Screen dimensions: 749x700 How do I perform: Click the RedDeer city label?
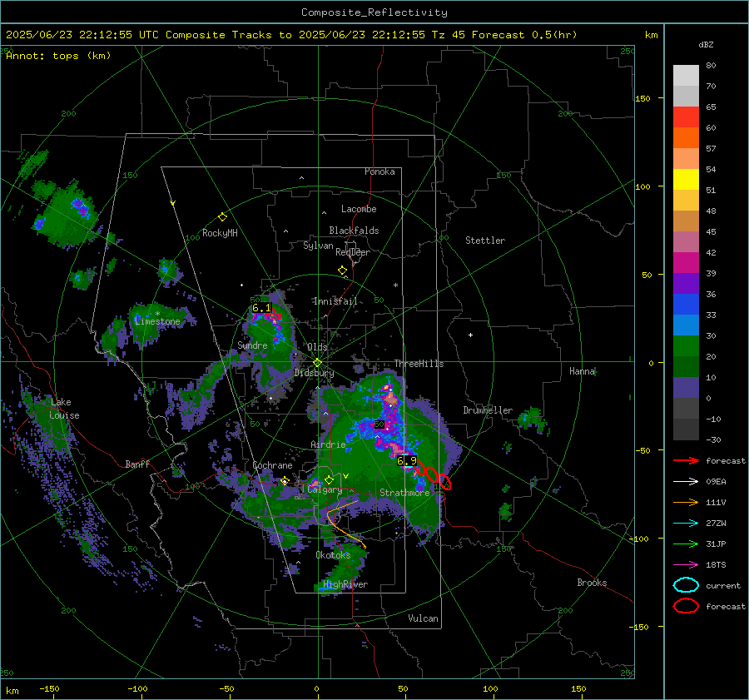pyautogui.click(x=353, y=252)
